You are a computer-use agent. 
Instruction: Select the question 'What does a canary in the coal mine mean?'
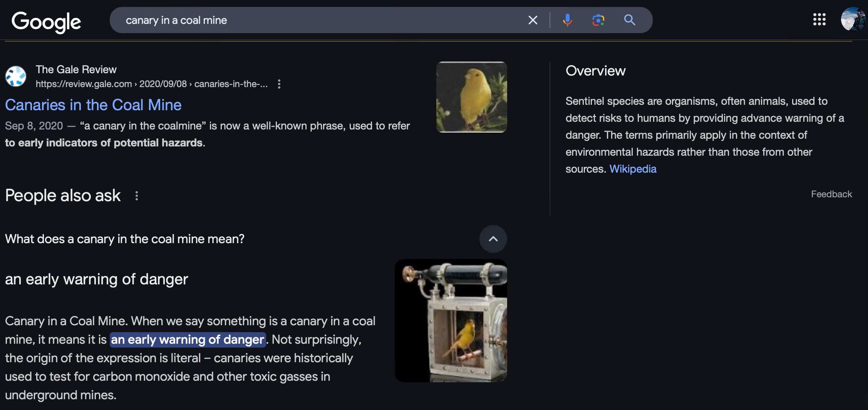125,239
